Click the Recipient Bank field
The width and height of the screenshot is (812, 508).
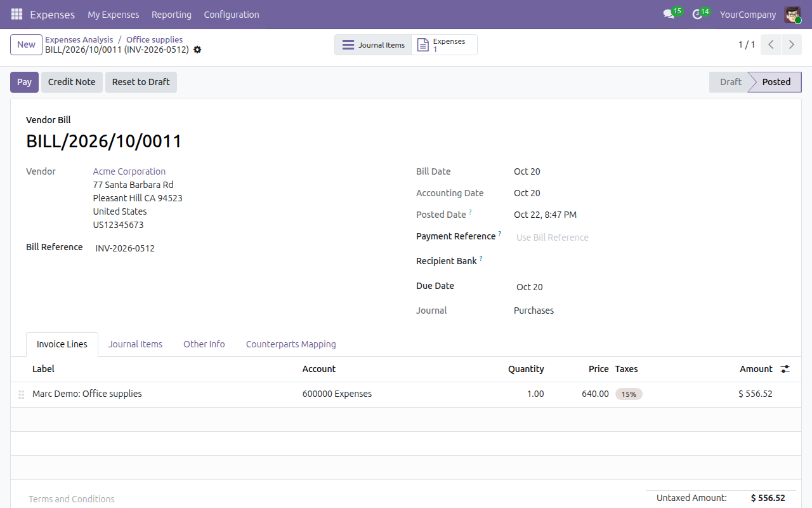click(x=648, y=262)
